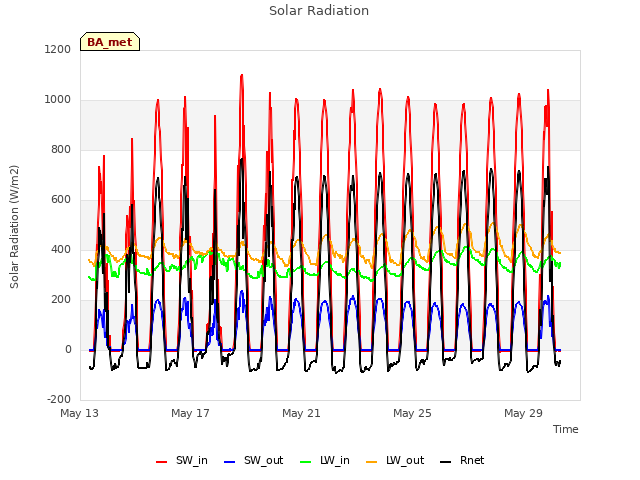This screenshot has width=640, height=480.
Task: Toggle SW_out series in the legend
Action: (x=253, y=460)
